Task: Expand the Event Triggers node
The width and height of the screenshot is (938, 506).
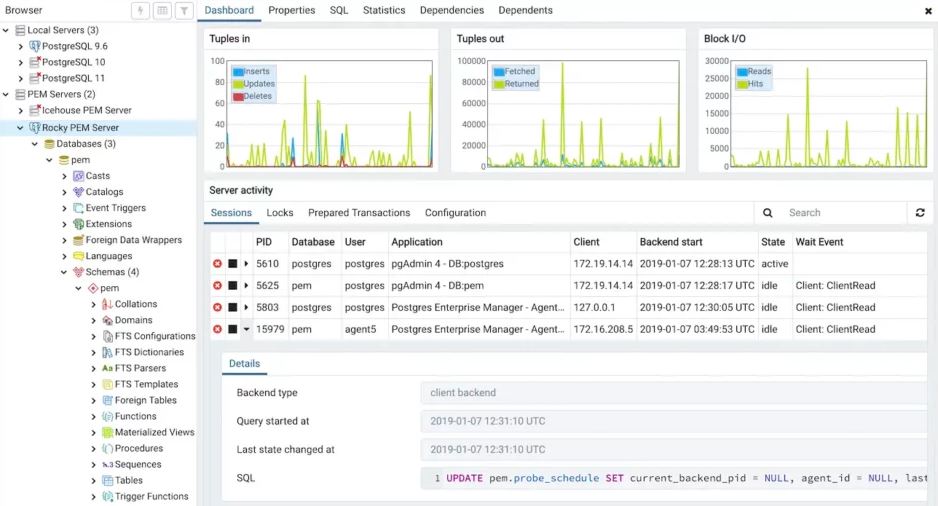Action: (x=64, y=208)
